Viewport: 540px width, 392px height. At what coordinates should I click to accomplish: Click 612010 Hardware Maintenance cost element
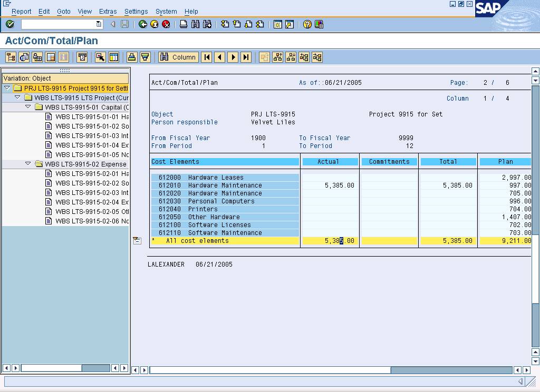click(x=225, y=185)
